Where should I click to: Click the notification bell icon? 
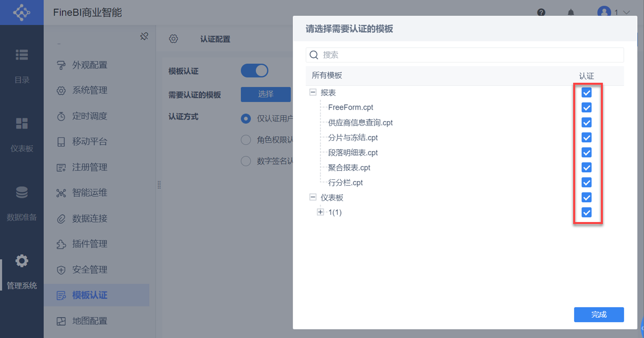tap(571, 12)
